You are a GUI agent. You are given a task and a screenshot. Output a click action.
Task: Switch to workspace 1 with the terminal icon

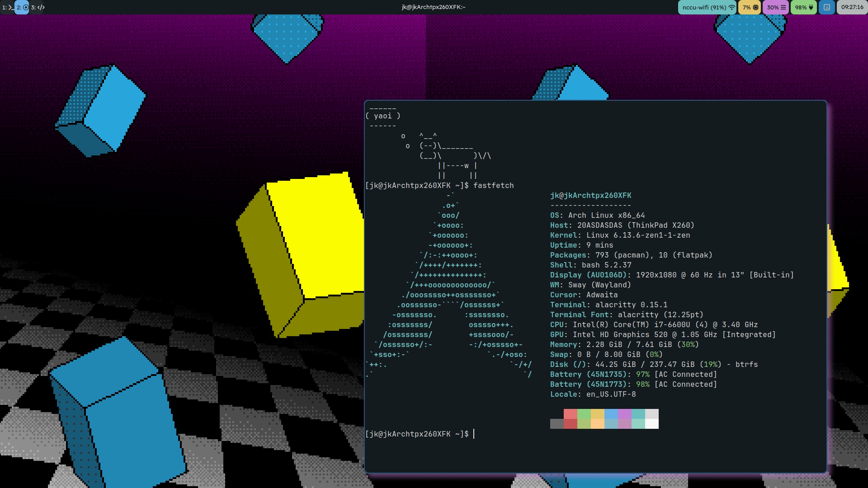point(7,7)
